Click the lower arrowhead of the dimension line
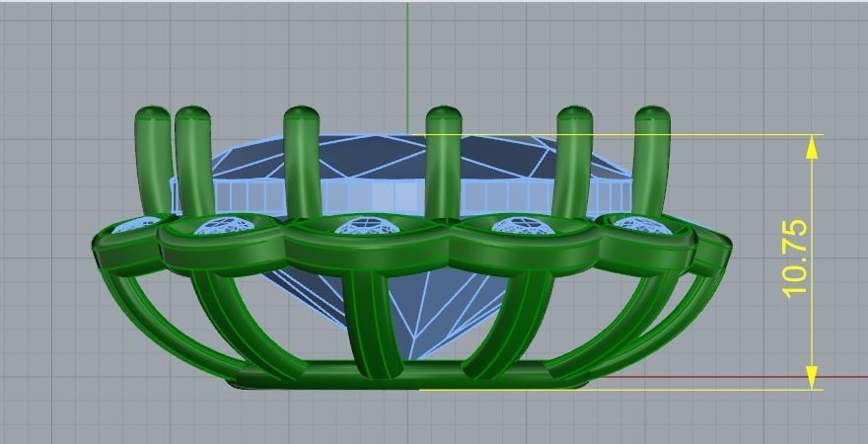Image resolution: width=868 pixels, height=444 pixels. click(x=812, y=378)
